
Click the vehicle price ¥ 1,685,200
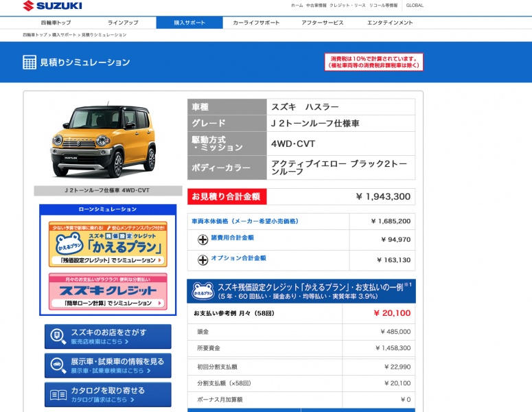391,221
